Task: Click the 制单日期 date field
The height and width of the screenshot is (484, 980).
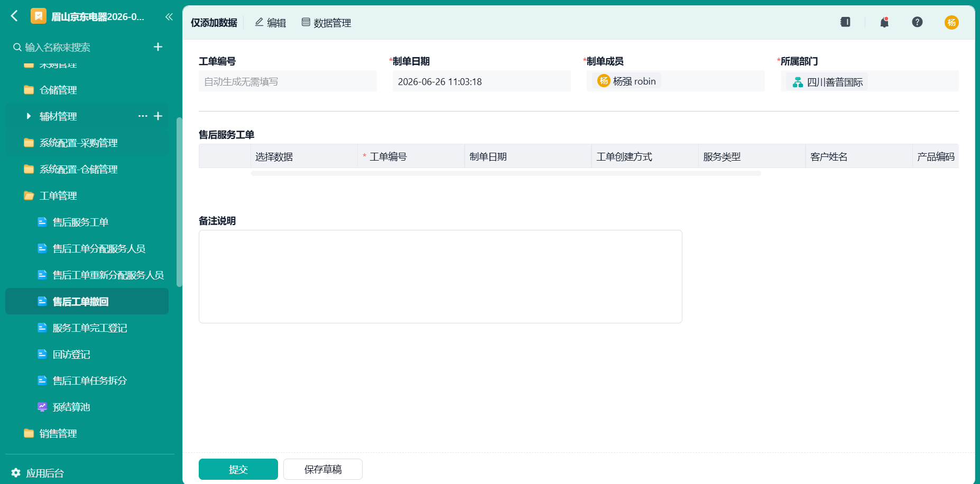Action: point(482,81)
